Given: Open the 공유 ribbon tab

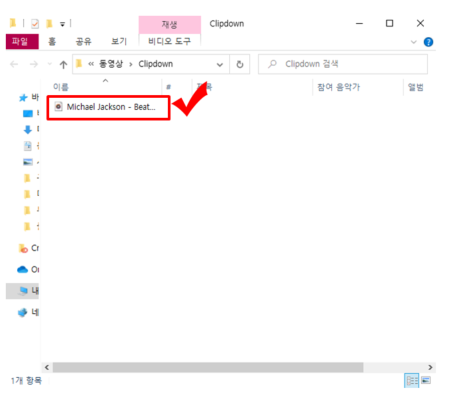Looking at the screenshot, I should click(83, 42).
